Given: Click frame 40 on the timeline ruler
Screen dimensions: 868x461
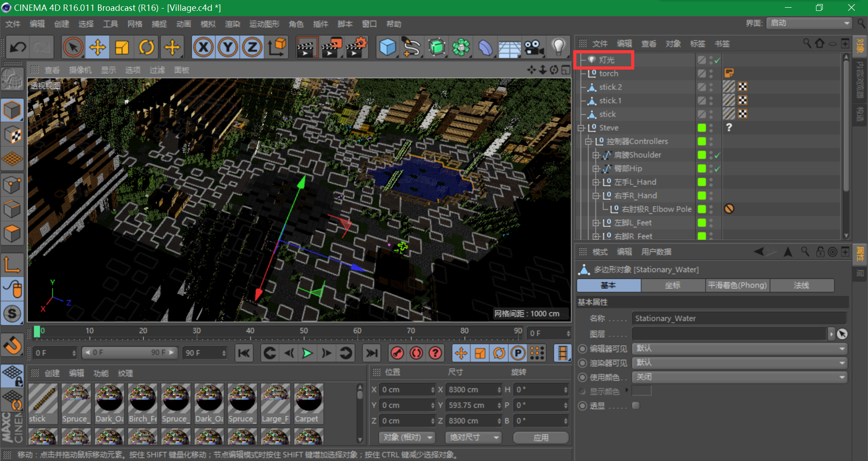Looking at the screenshot, I should (x=250, y=332).
